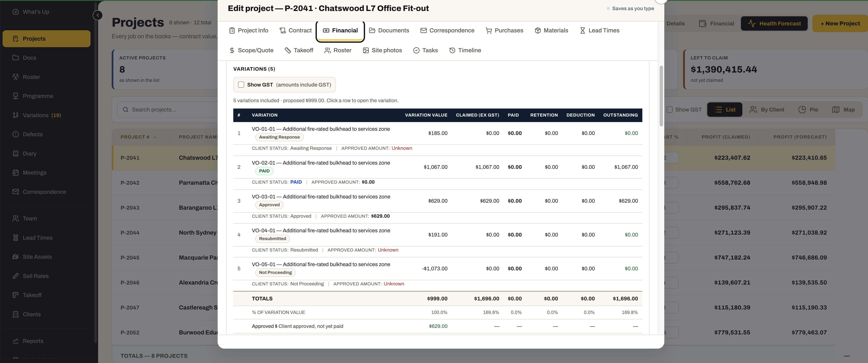The image size is (868, 363).
Task: Open Programme via its sidebar icon
Action: [15, 96]
